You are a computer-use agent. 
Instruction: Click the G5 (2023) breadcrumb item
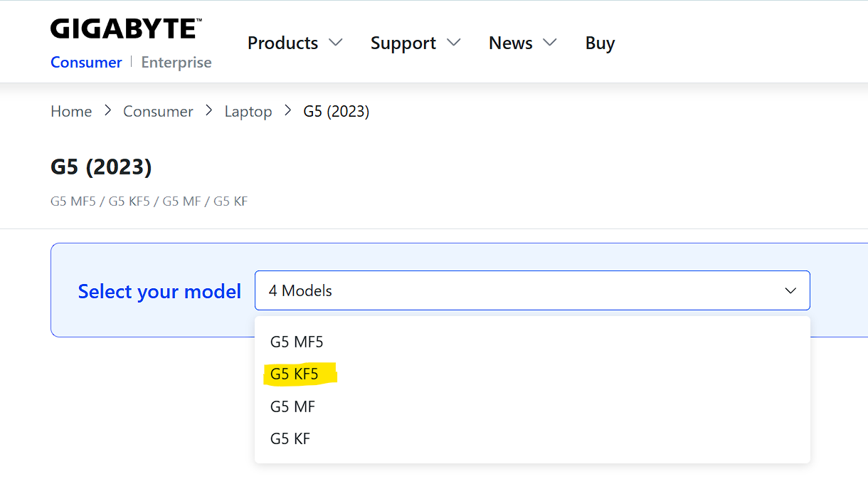(337, 112)
